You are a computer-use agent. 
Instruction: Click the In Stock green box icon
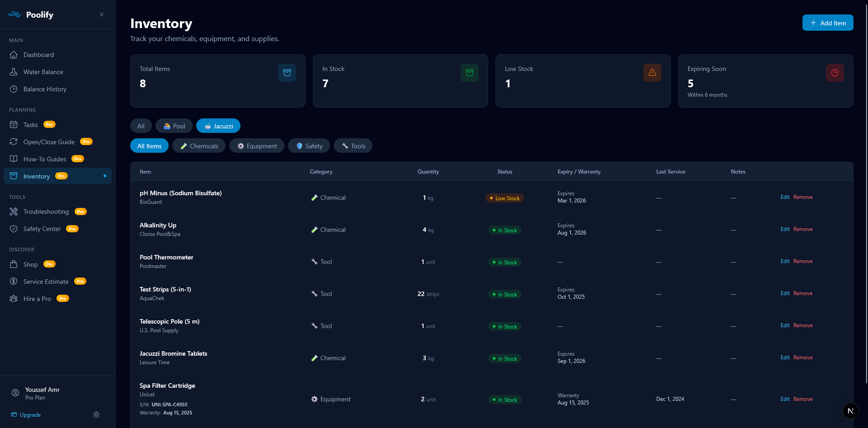(470, 73)
